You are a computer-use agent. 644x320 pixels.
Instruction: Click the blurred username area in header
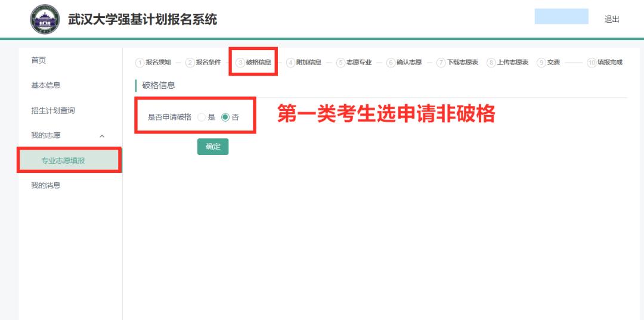[562, 17]
